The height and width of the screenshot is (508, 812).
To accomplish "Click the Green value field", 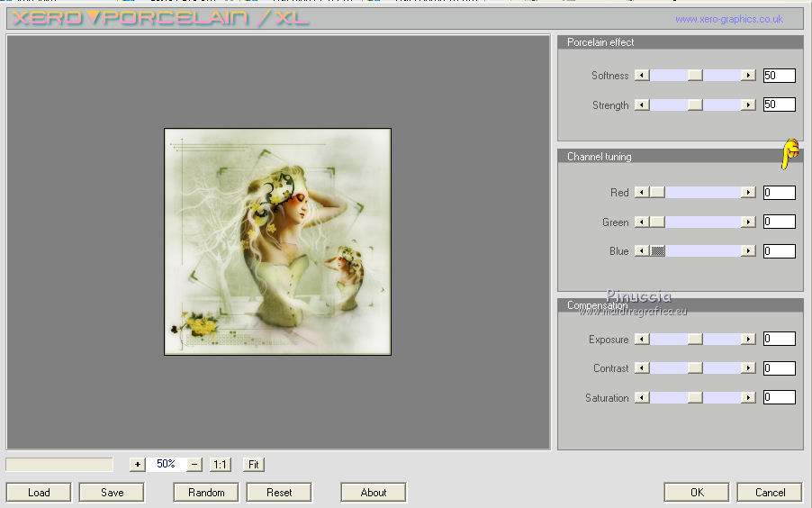I will pyautogui.click(x=780, y=222).
